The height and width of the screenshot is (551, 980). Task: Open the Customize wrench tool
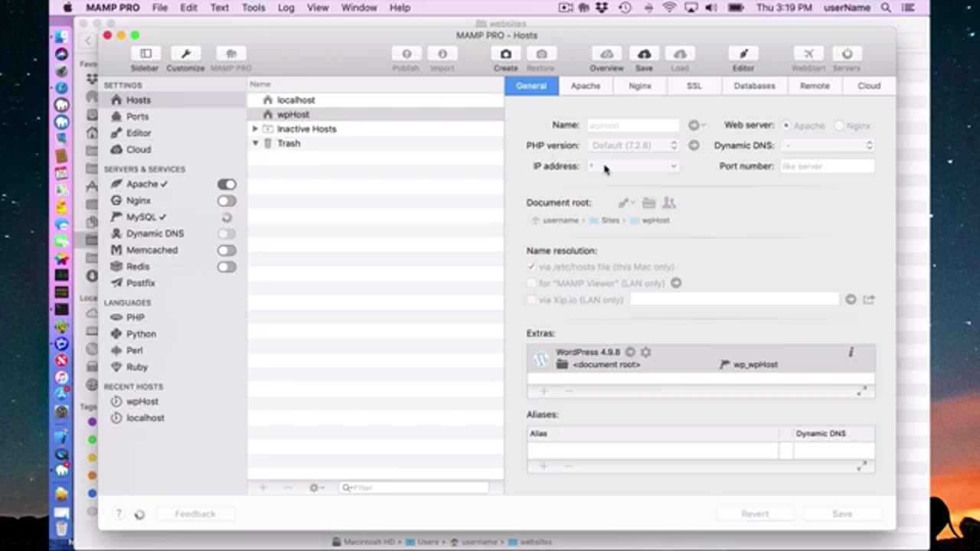pyautogui.click(x=185, y=54)
